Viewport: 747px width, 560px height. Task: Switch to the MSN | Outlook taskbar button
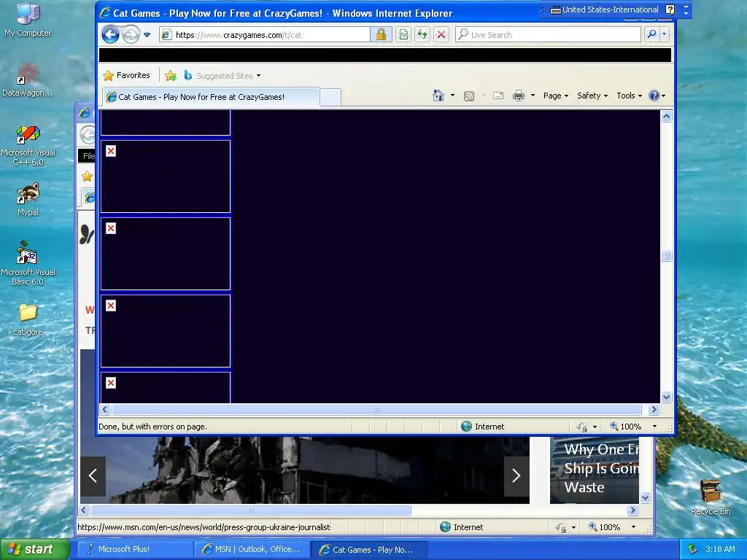coord(252,550)
